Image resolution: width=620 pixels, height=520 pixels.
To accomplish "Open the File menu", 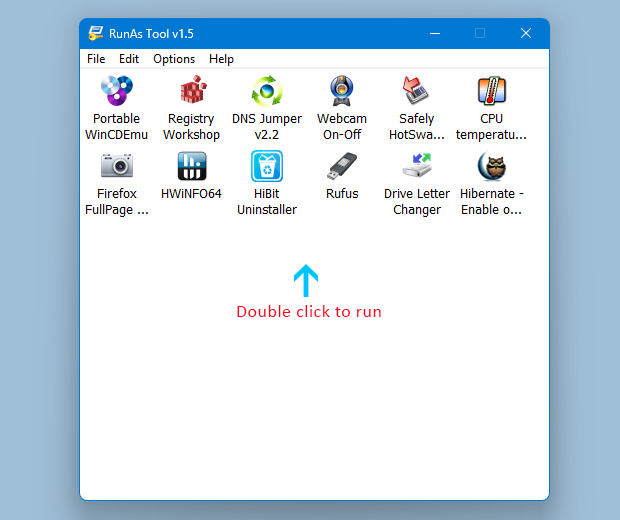I will [96, 59].
